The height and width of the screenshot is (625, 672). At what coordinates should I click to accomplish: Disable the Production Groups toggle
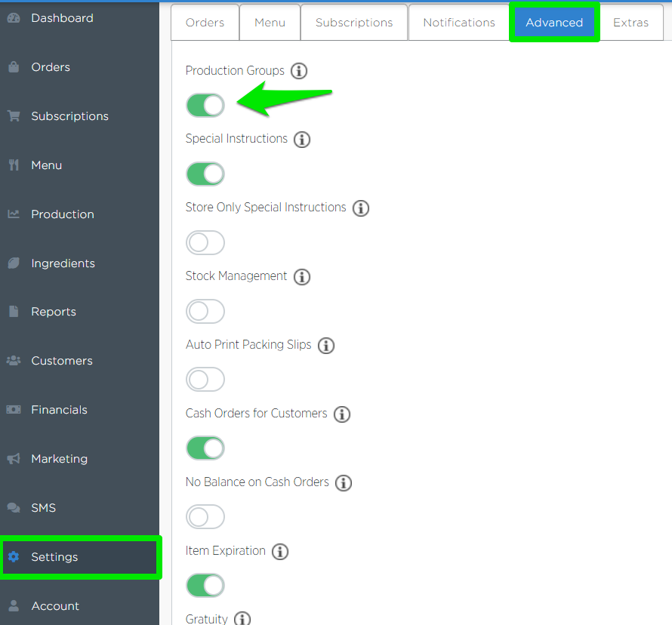tap(205, 106)
